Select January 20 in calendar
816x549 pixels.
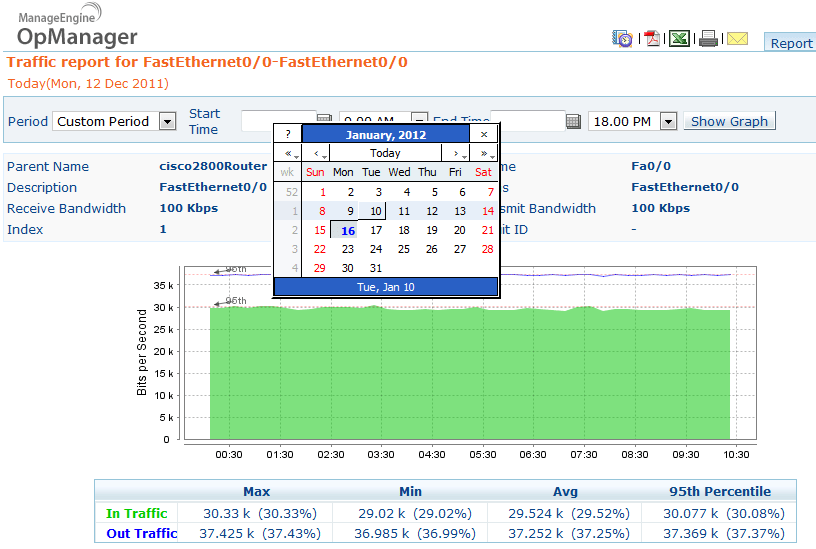(x=456, y=230)
